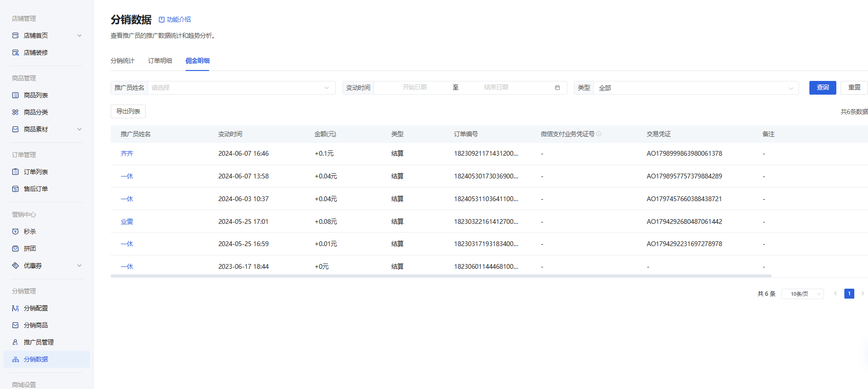Viewport: 868px width, 389px height.
Task: Open promoter 齐齐 in the first row
Action: click(127, 153)
